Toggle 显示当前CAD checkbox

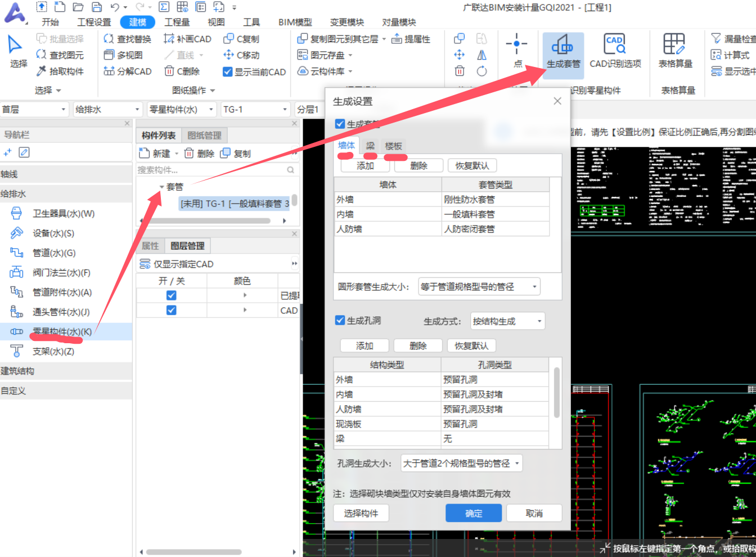[x=227, y=72]
